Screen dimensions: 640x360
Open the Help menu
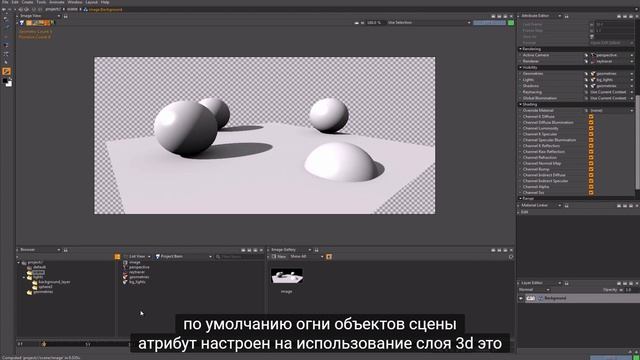pos(105,2)
